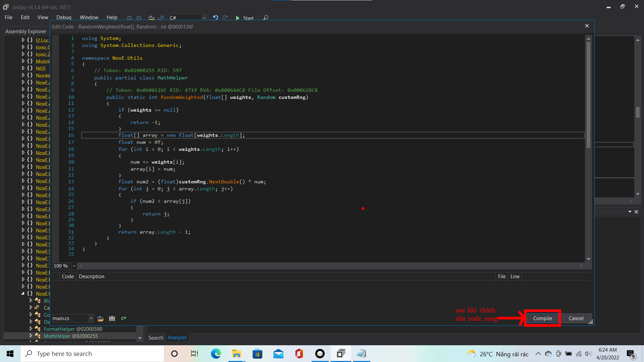Click the books-shaped reference icon beside main.cs
This screenshot has height=362, width=644.
click(x=112, y=318)
